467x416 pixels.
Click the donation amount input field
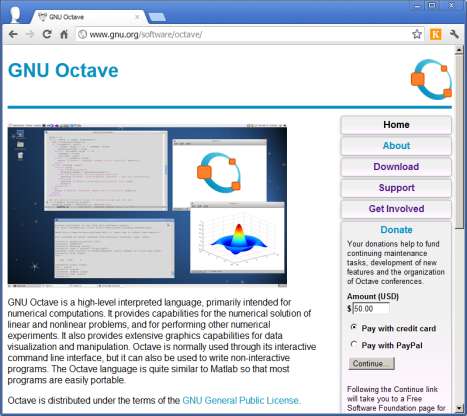371,308
